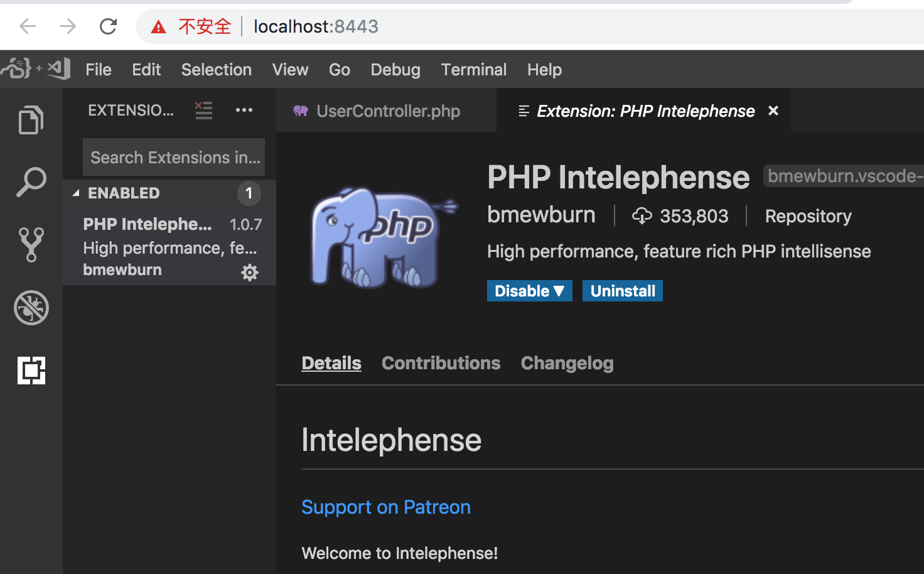Open the Debug view in the activity bar
This screenshot has width=924, height=574.
(31, 308)
